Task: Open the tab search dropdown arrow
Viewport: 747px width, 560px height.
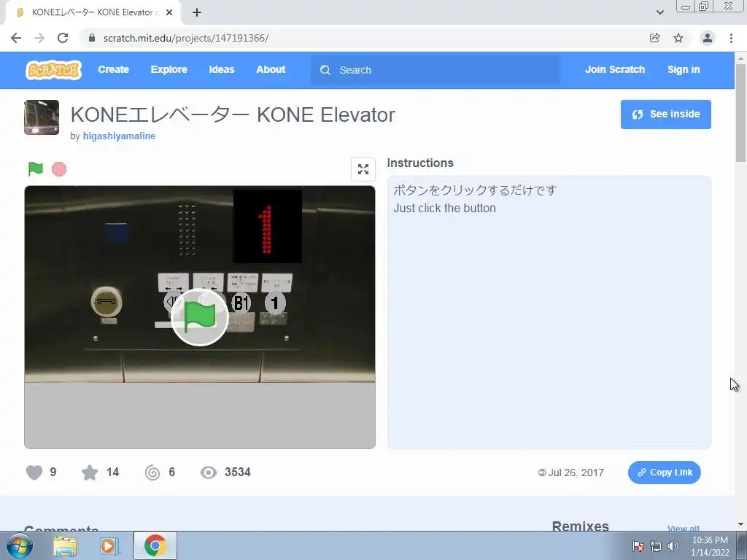Action: (x=659, y=12)
